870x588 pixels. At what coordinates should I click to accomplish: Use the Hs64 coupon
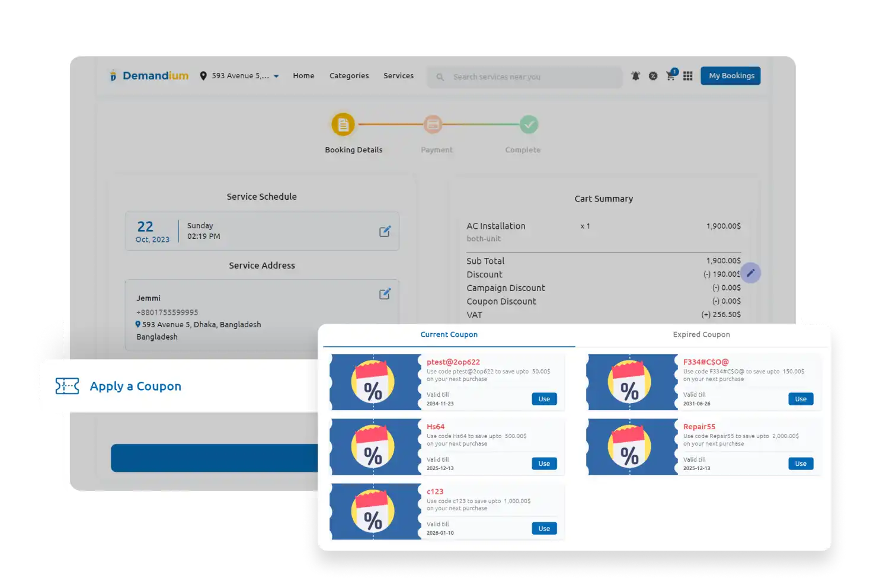(x=544, y=464)
